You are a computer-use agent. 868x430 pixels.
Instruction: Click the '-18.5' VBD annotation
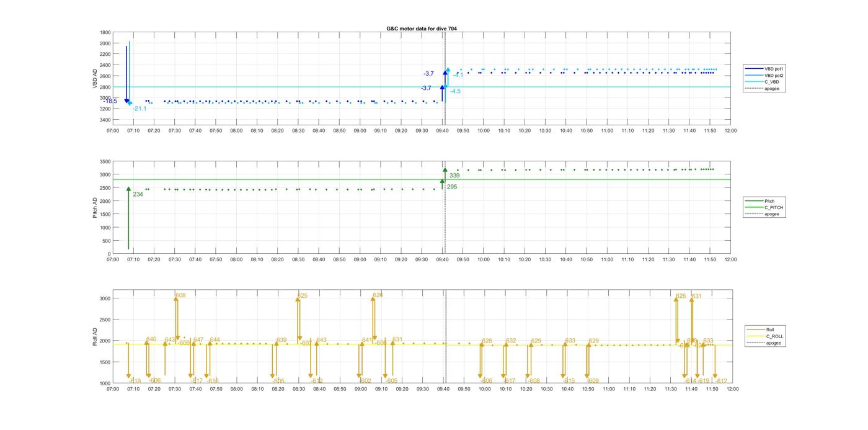coord(110,101)
